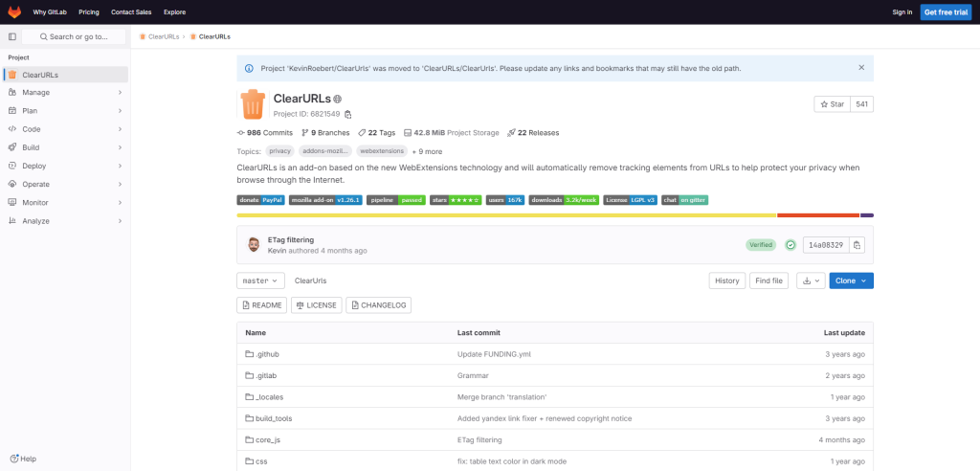The height and width of the screenshot is (471, 980).
Task: Open the LICENSE file tab
Action: (317, 305)
